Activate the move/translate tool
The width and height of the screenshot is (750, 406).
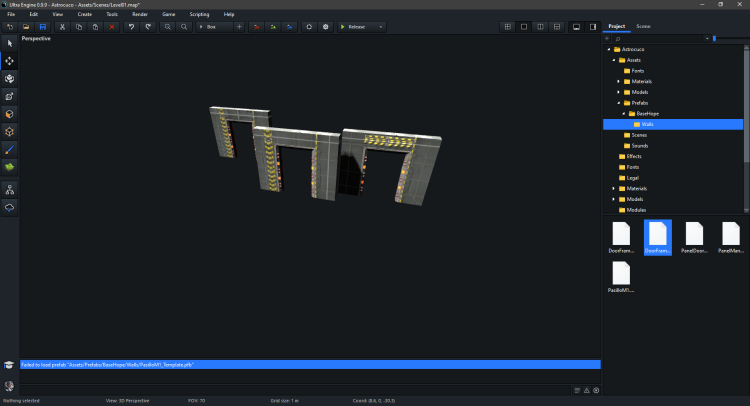pyautogui.click(x=9, y=61)
